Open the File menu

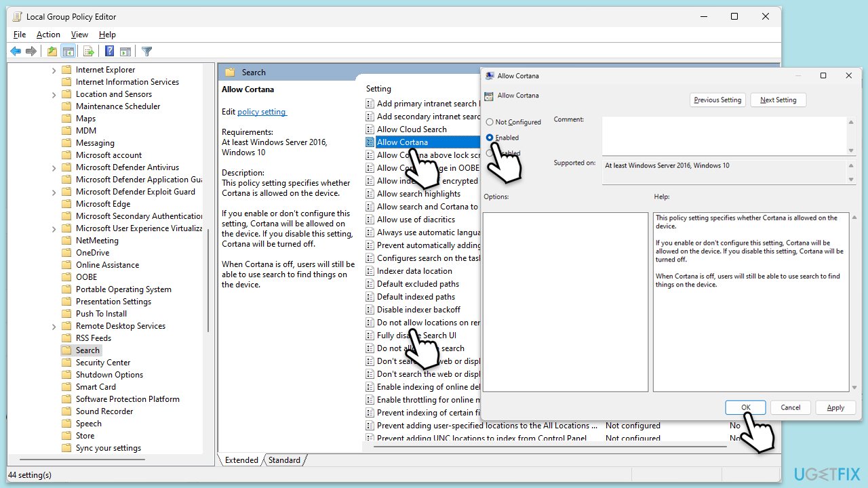coord(20,35)
